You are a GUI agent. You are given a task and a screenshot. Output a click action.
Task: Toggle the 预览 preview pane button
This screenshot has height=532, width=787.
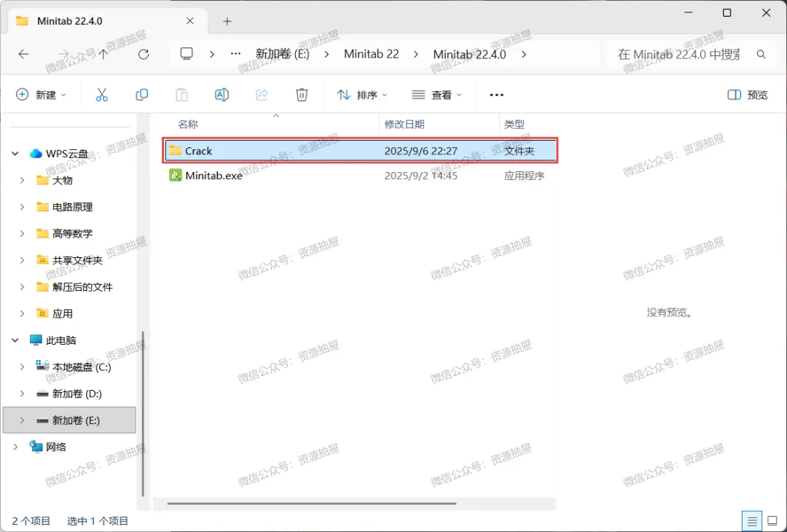click(748, 95)
